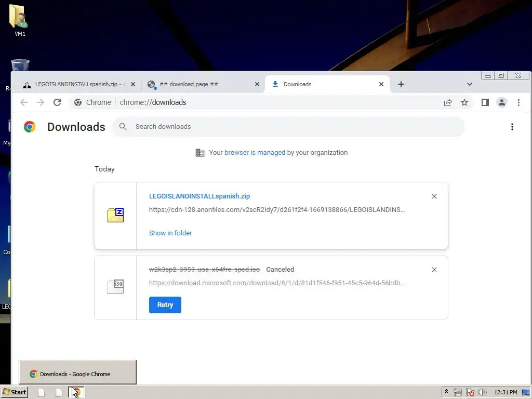Click the Search downloads field
The height and width of the screenshot is (399, 532).
coord(288,127)
